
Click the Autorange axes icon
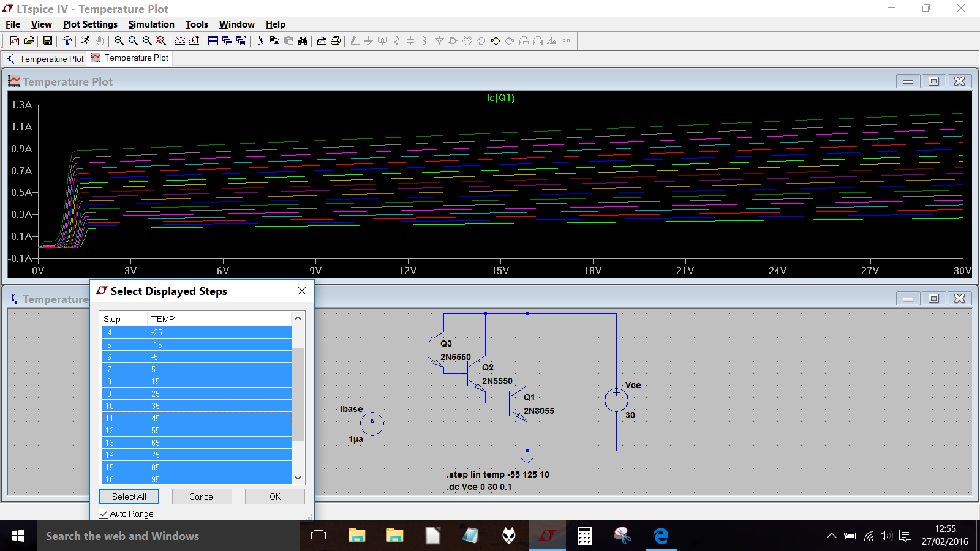(x=194, y=41)
